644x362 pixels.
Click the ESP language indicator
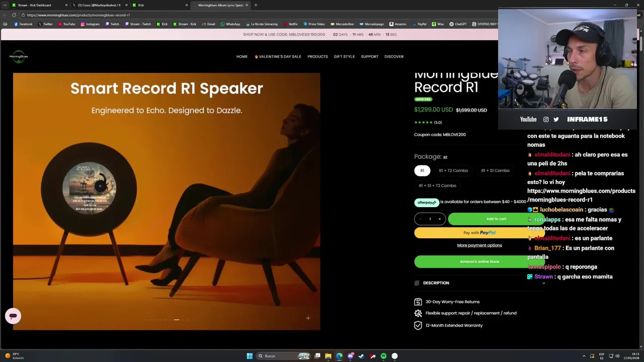click(602, 356)
